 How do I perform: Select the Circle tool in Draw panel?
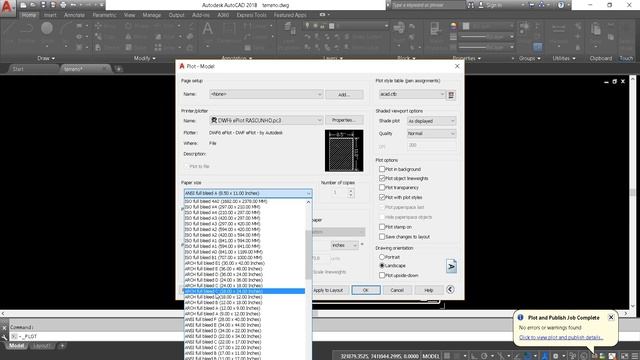[47, 28]
